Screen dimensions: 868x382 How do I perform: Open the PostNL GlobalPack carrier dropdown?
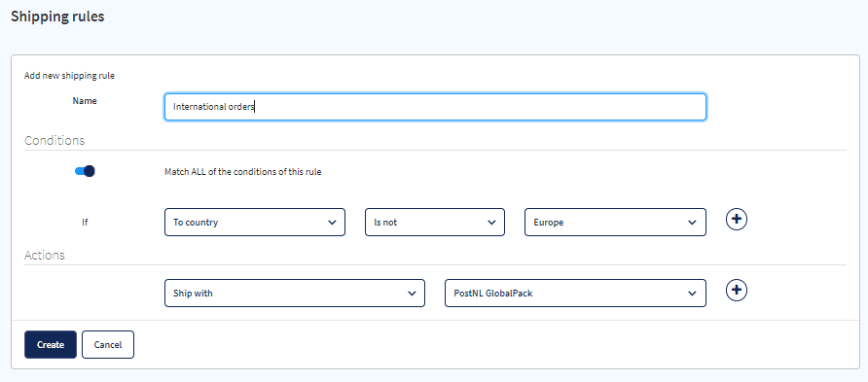click(575, 293)
